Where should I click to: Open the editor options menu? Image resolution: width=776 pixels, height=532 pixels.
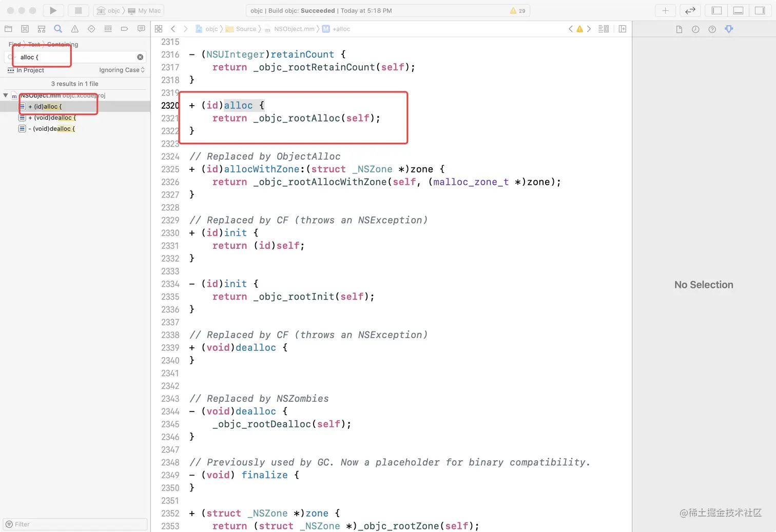604,29
